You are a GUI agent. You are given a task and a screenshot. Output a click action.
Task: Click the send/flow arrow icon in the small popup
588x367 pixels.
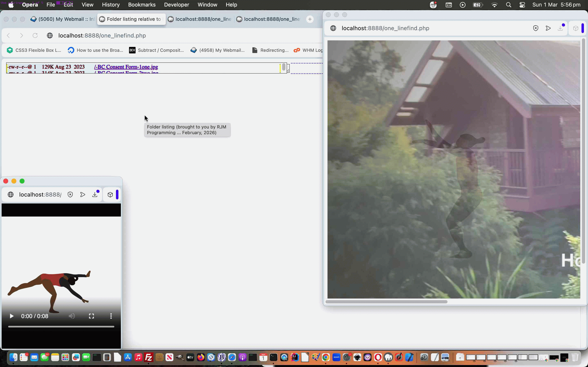pyautogui.click(x=83, y=195)
